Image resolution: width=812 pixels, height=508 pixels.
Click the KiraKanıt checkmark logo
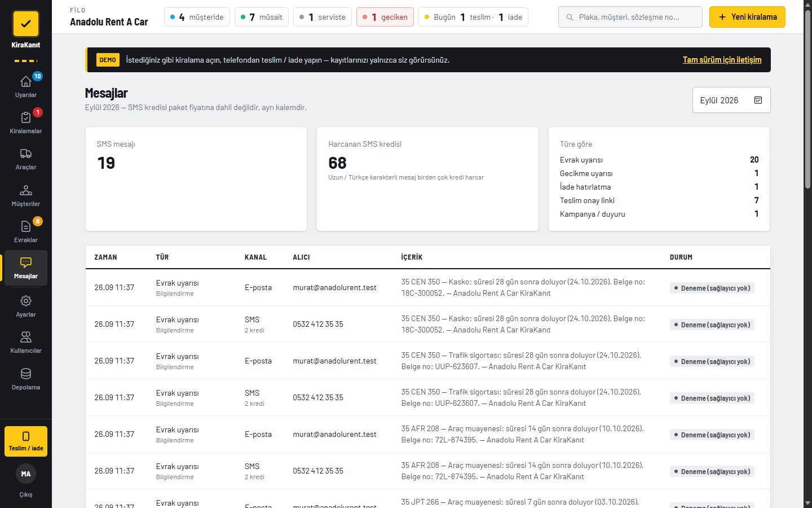coord(25,24)
